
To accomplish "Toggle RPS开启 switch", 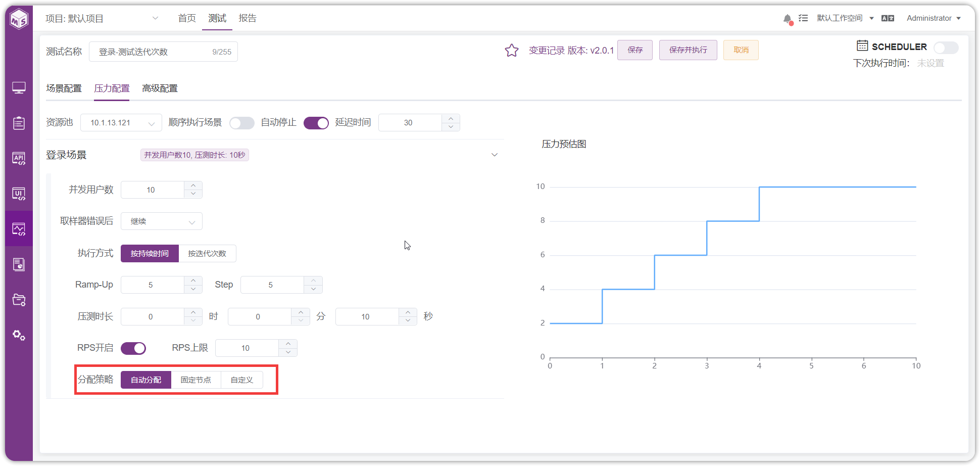I will [x=133, y=348].
